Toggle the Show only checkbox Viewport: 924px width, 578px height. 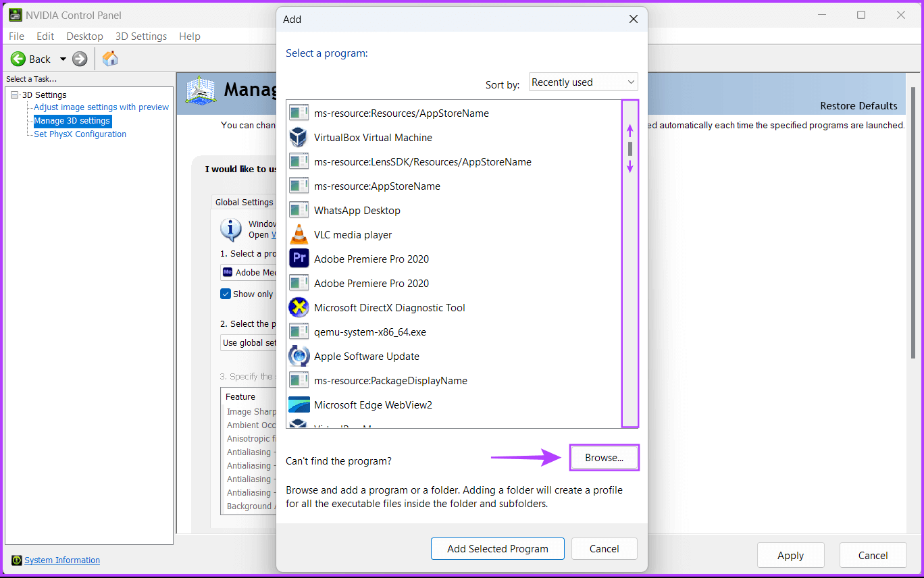point(226,294)
